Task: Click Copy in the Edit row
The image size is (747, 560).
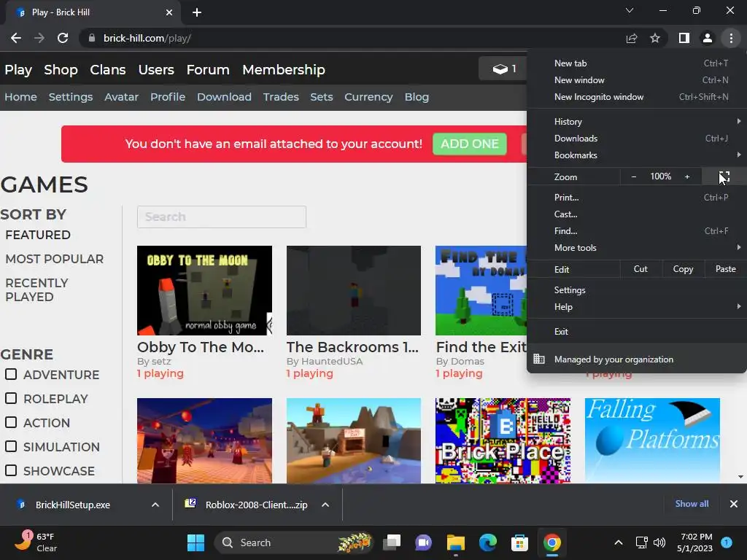Action: point(683,269)
